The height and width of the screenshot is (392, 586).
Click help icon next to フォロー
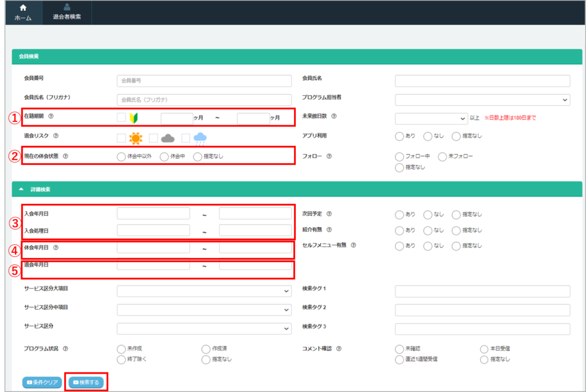coord(329,156)
